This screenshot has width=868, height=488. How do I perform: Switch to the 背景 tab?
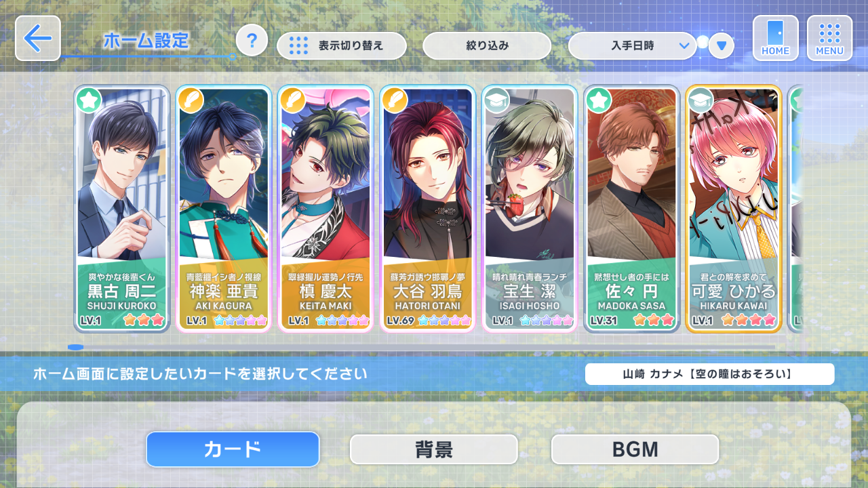coord(434,449)
